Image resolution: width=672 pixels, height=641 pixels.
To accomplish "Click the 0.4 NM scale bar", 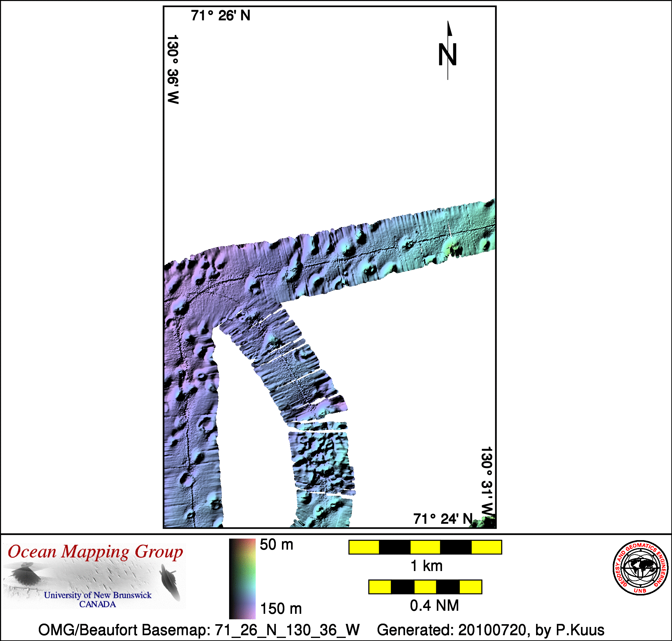I will [425, 587].
